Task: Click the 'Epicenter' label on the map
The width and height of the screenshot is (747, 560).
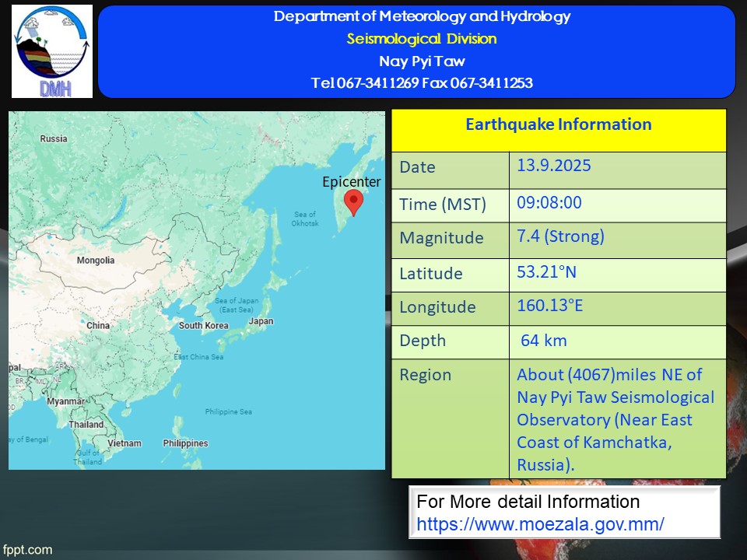Action: [352, 181]
